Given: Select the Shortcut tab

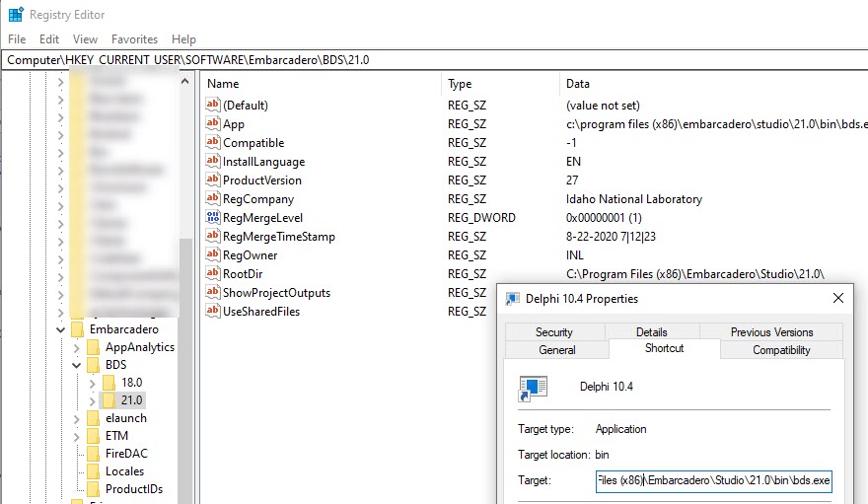Looking at the screenshot, I should pos(664,348).
